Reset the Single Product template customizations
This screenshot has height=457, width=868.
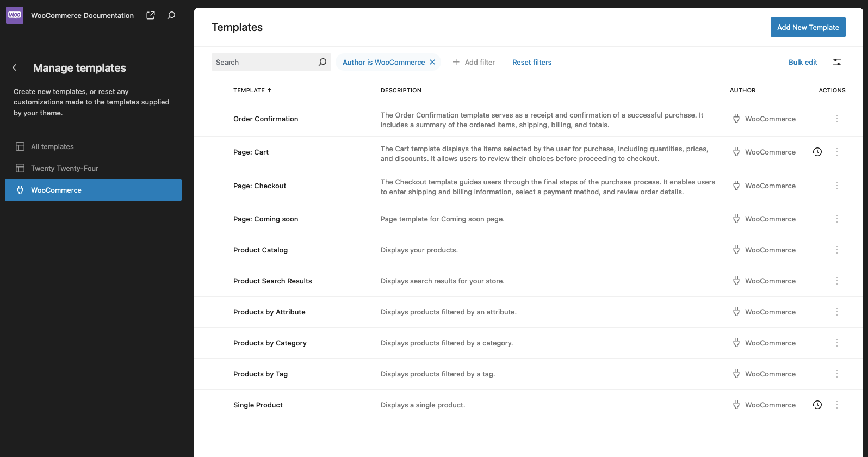coord(817,405)
